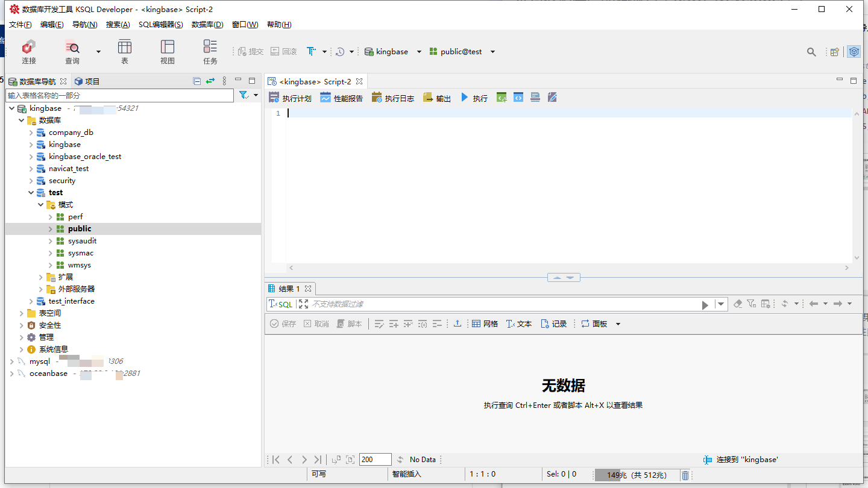Click the garbage collection trash icon
The width and height of the screenshot is (868, 488).
[x=685, y=475]
